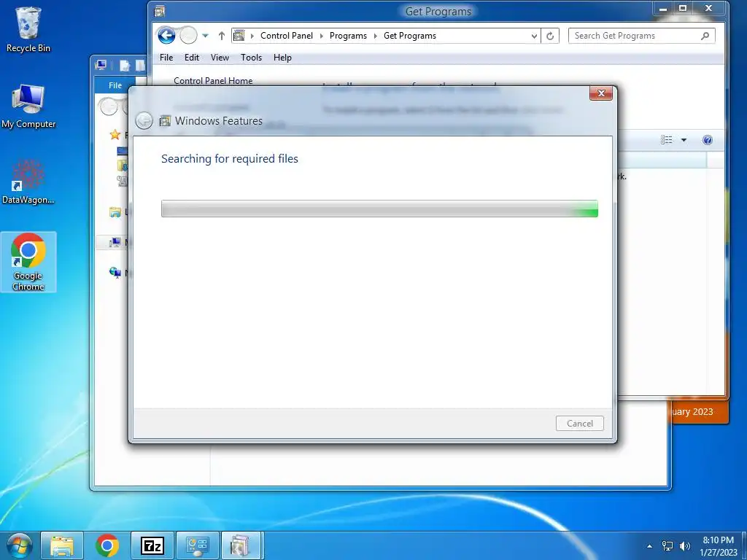747x560 pixels.
Task: Click the change view icon
Action: click(x=667, y=140)
